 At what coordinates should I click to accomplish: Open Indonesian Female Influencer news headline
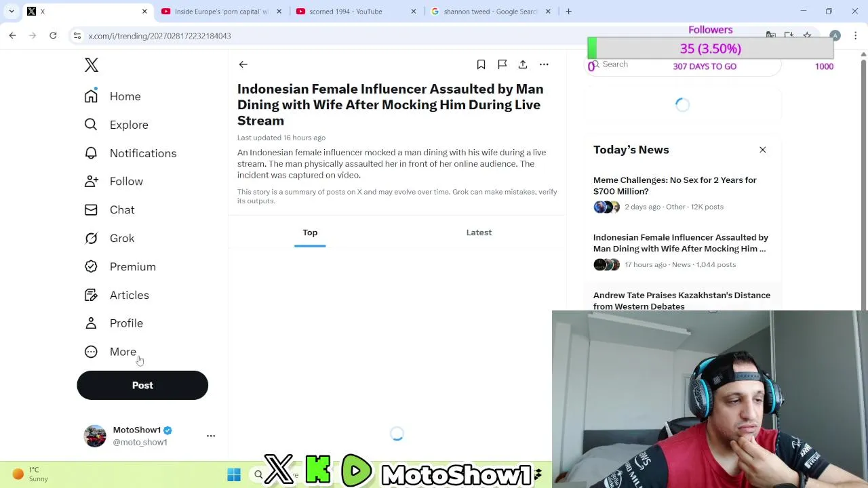(x=681, y=243)
